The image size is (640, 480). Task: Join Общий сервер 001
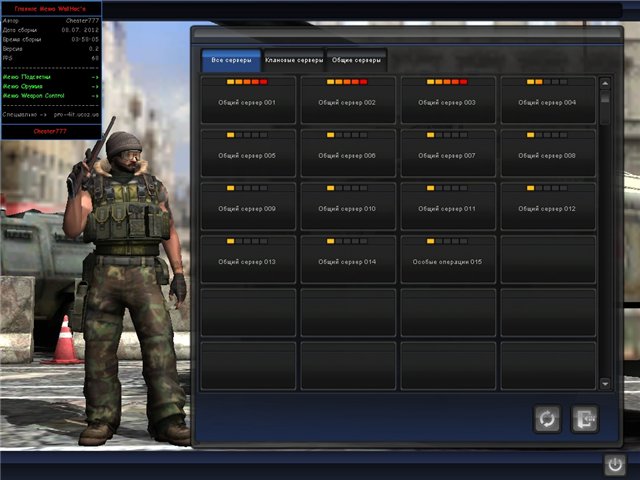click(x=248, y=100)
